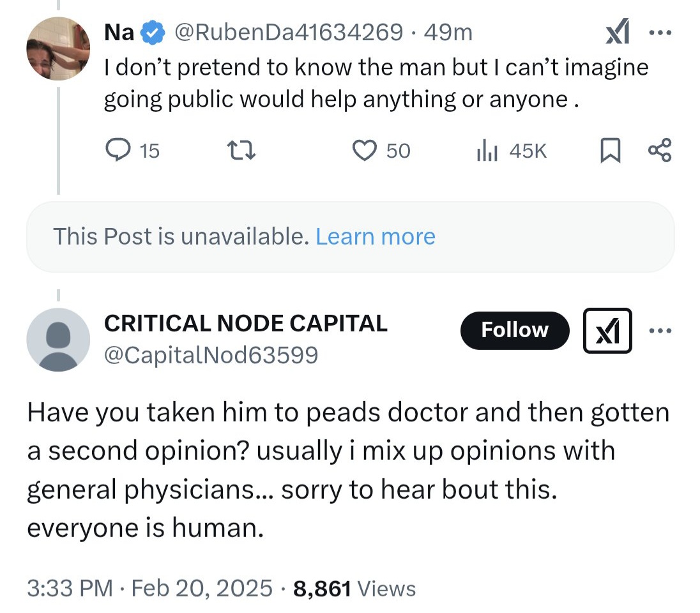Repost Na's post

(242, 151)
